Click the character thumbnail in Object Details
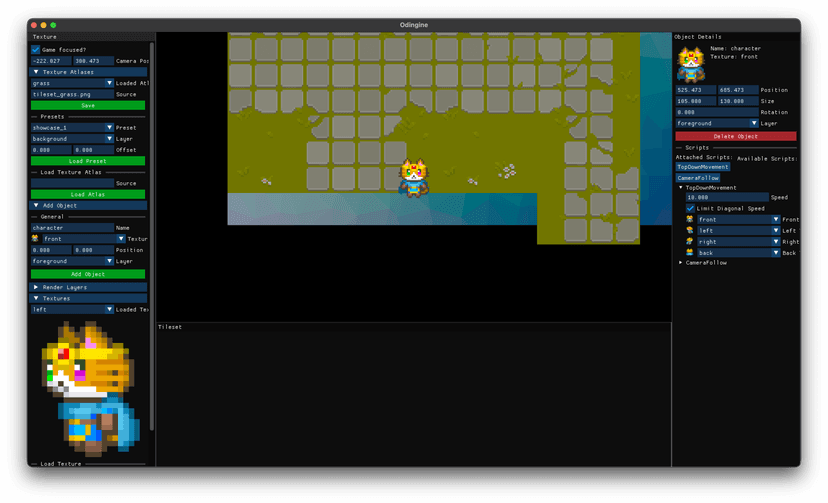The image size is (828, 503). click(x=690, y=64)
